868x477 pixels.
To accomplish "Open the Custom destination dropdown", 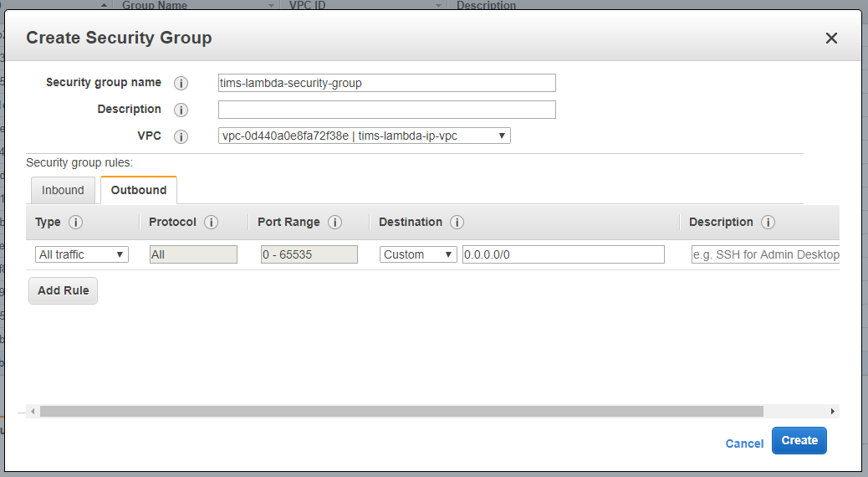I will pyautogui.click(x=418, y=254).
